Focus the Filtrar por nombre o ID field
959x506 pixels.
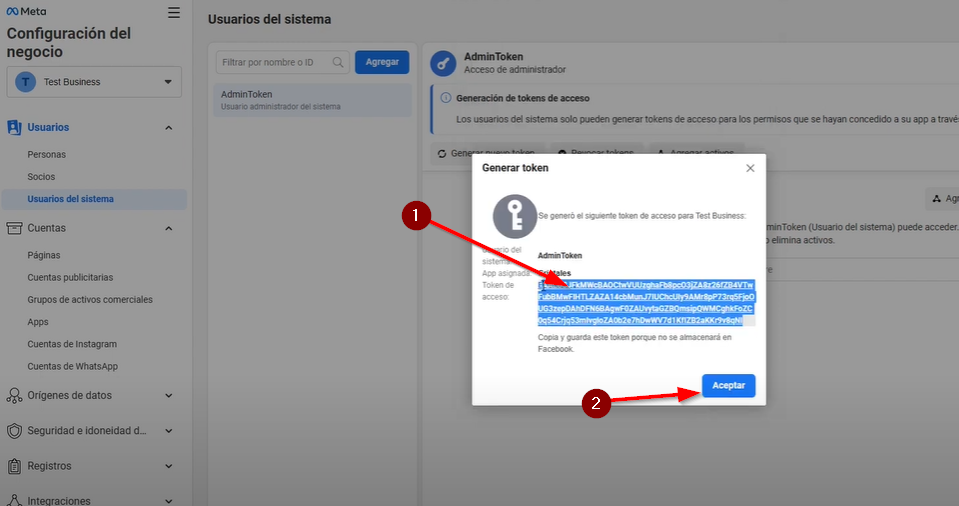(283, 62)
